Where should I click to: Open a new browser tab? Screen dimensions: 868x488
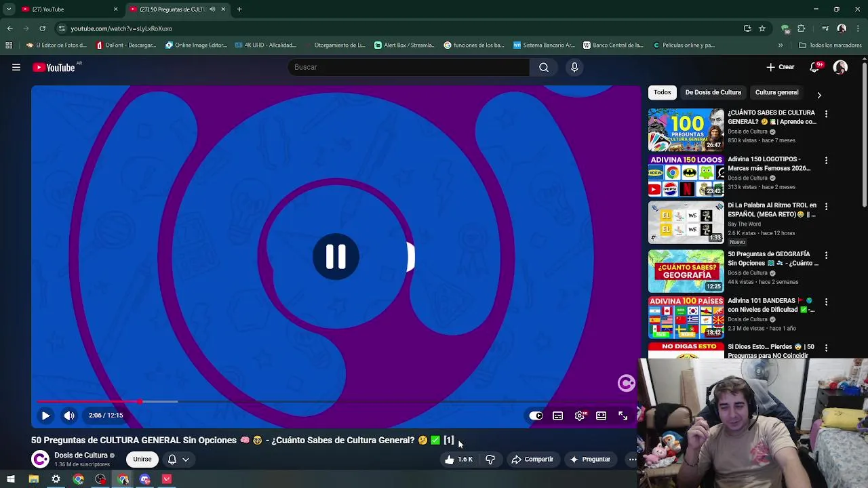click(x=239, y=9)
